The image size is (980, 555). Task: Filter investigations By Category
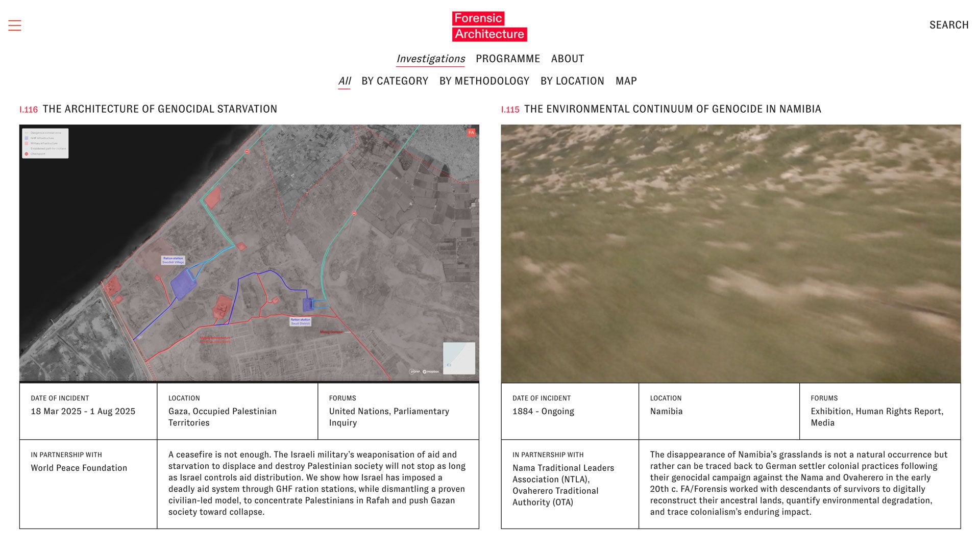click(x=395, y=81)
